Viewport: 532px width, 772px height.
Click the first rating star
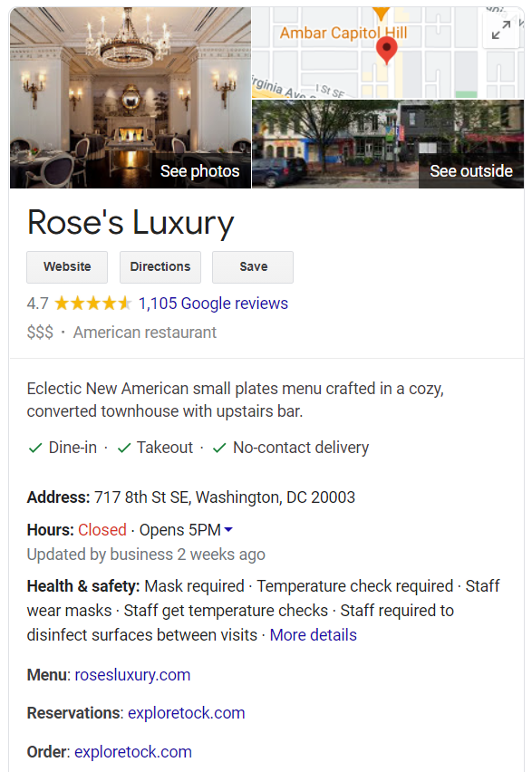pyautogui.click(x=63, y=304)
